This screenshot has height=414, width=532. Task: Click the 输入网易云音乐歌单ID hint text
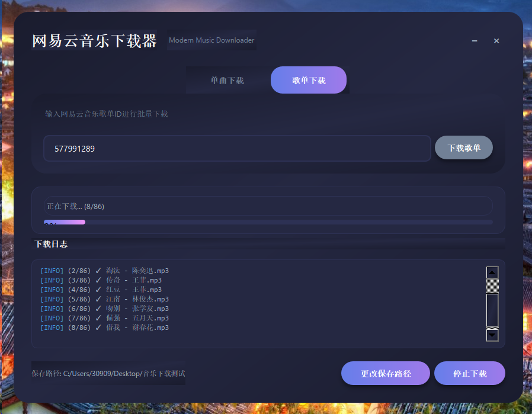106,114
